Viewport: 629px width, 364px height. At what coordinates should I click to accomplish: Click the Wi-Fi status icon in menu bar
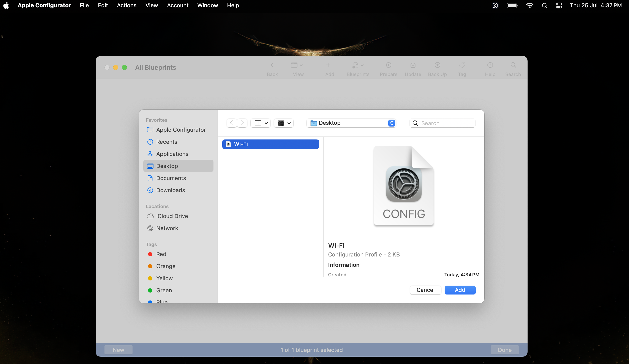tap(529, 5)
